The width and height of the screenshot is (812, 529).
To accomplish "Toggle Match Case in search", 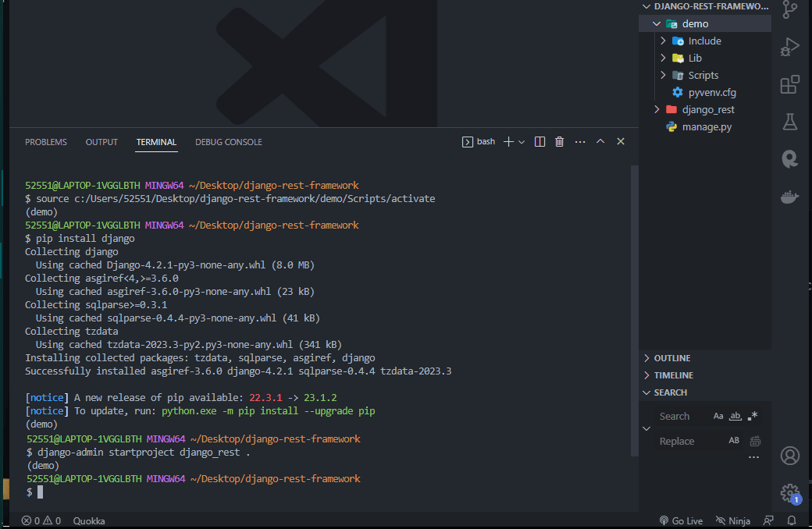I will [718, 416].
